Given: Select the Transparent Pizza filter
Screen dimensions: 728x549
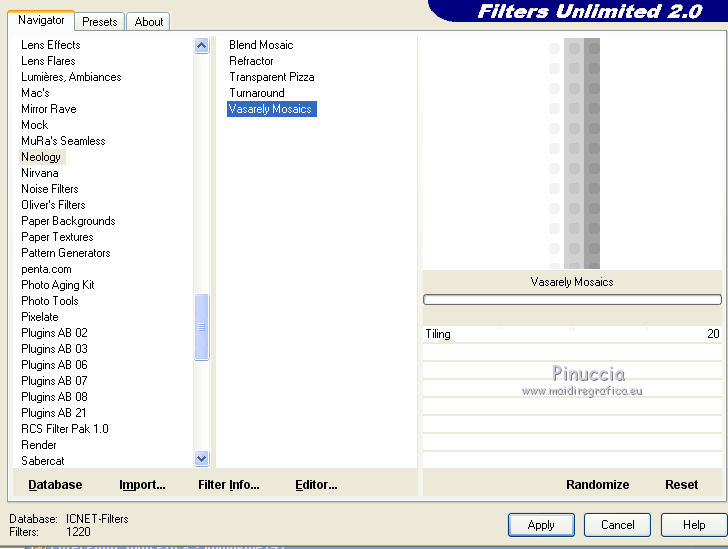Looking at the screenshot, I should click(x=272, y=77).
